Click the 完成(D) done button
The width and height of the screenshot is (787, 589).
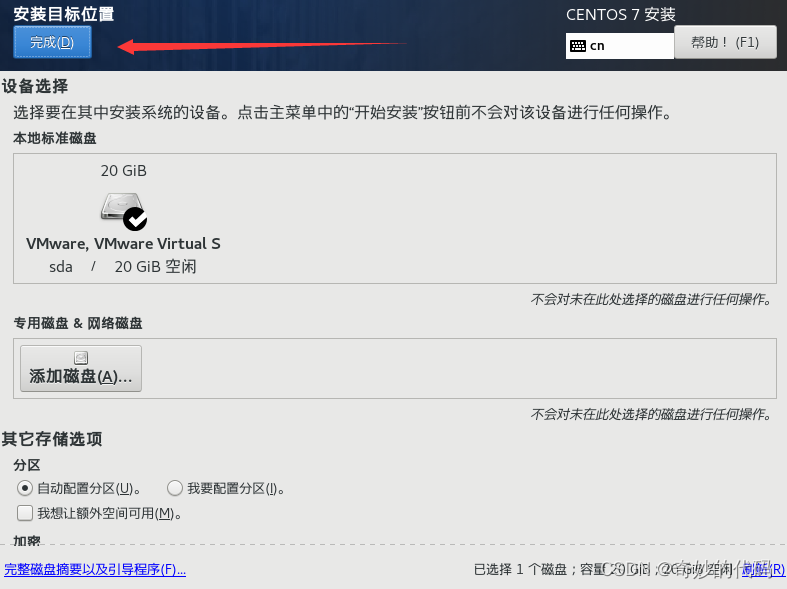coord(52,42)
